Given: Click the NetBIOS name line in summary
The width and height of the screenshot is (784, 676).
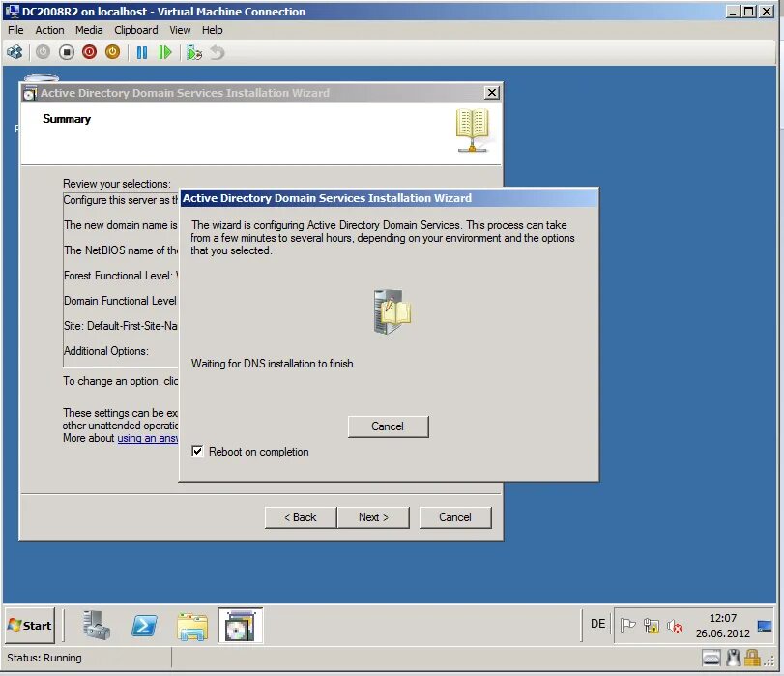Looking at the screenshot, I should [x=121, y=250].
